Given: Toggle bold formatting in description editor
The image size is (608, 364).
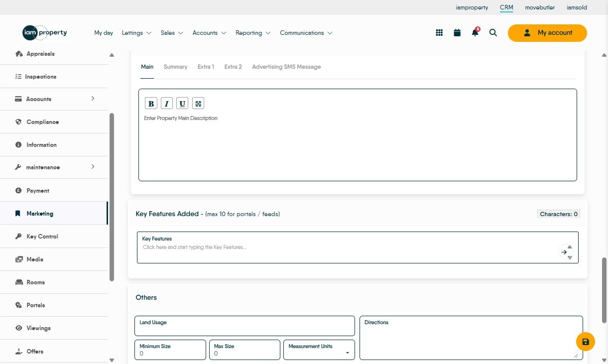Looking at the screenshot, I should [151, 104].
